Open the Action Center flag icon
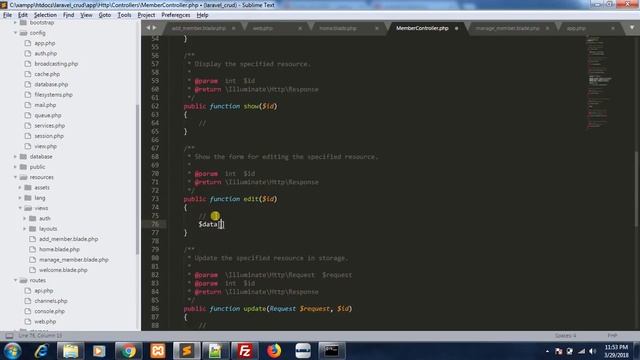 [x=558, y=351]
